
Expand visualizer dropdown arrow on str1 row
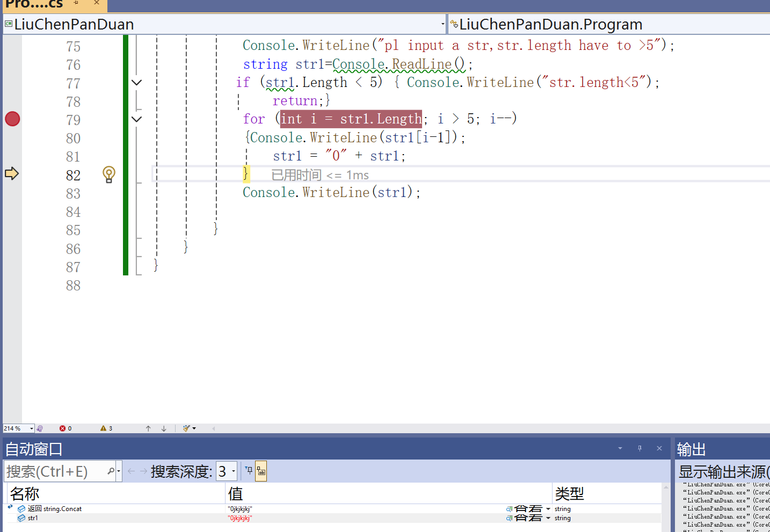pyautogui.click(x=548, y=518)
